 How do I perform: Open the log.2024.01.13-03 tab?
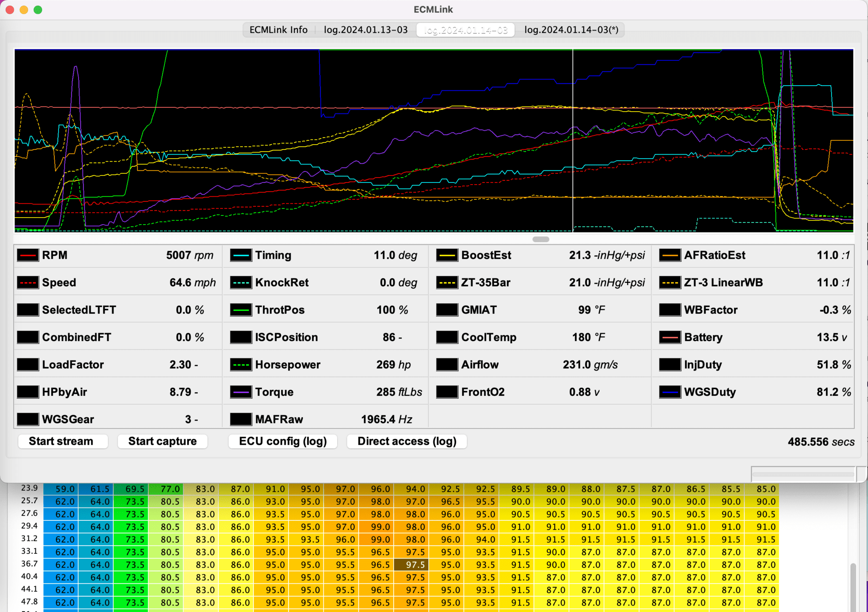(x=366, y=30)
